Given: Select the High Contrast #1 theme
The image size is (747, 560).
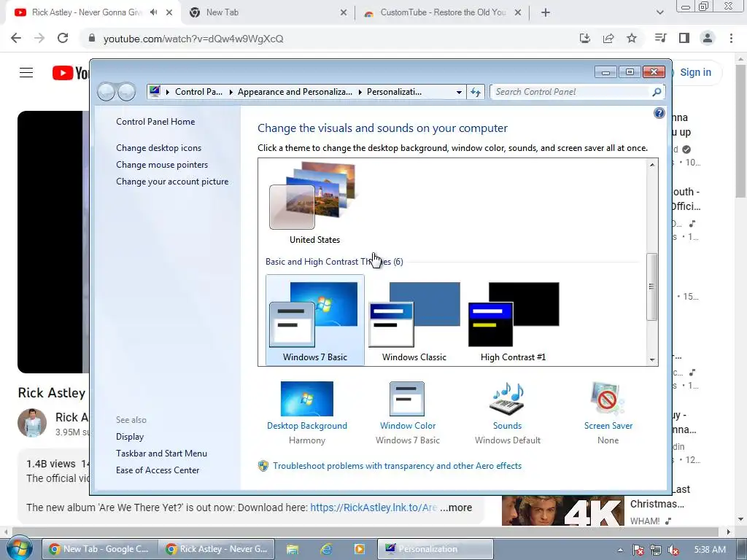Looking at the screenshot, I should (513, 322).
